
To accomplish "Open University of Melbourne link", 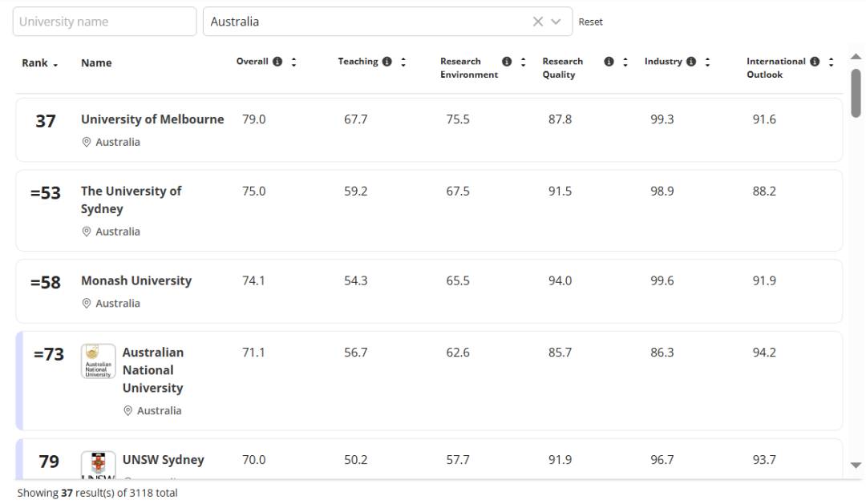I will pos(152,119).
